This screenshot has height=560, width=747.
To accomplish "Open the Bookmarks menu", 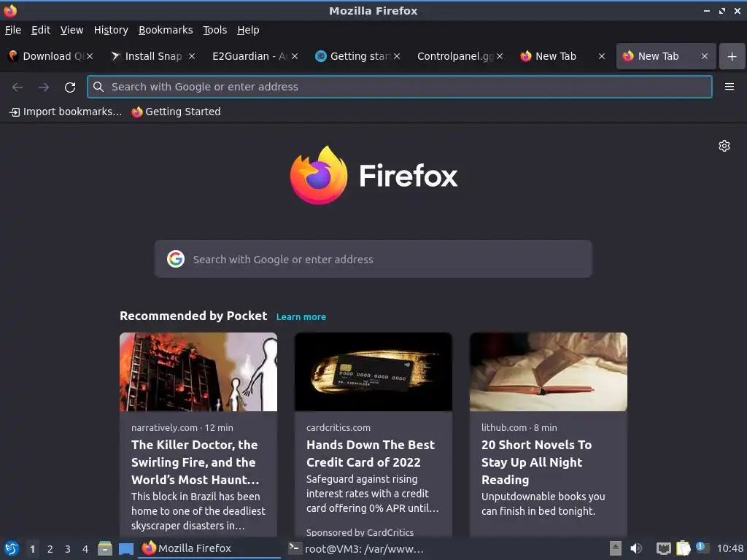I will pos(166,30).
